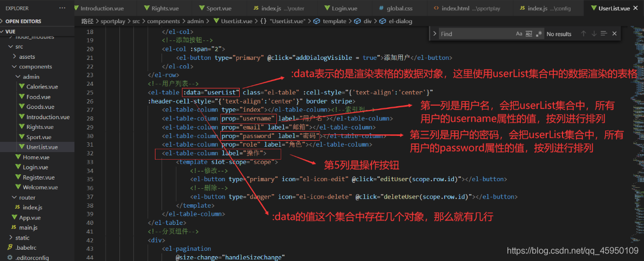Expand the static folder
Viewport: 644px width, 261px height.
37,238
